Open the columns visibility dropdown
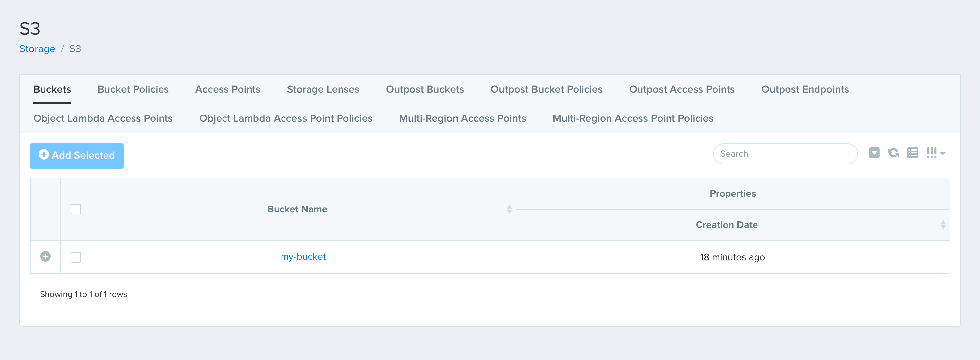 tap(935, 153)
